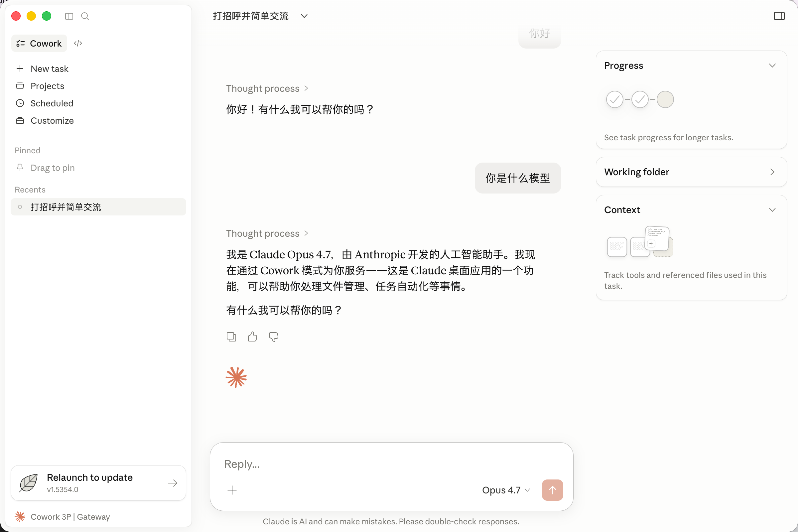The width and height of the screenshot is (798, 532).
Task: Click the leaf icon on update card
Action: [x=29, y=483]
